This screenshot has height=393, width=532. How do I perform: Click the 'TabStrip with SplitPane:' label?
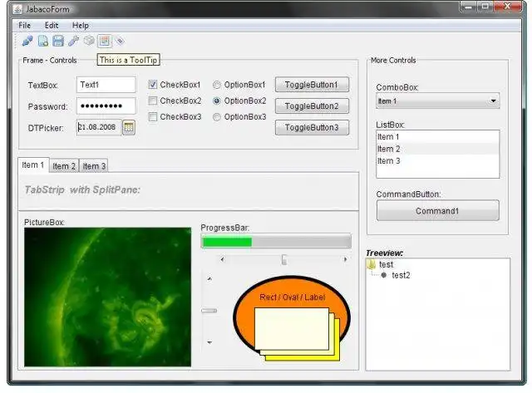(x=82, y=189)
